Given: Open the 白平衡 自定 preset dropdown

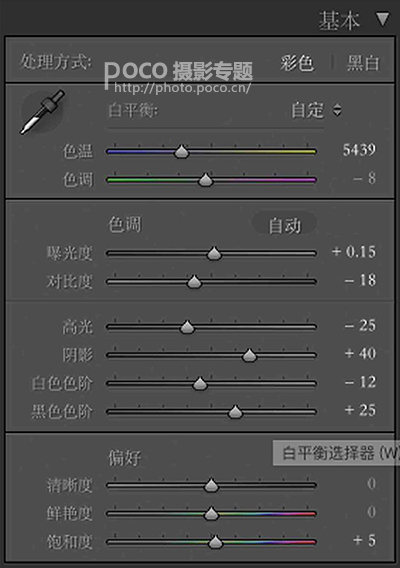Looking at the screenshot, I should pyautogui.click(x=316, y=110).
